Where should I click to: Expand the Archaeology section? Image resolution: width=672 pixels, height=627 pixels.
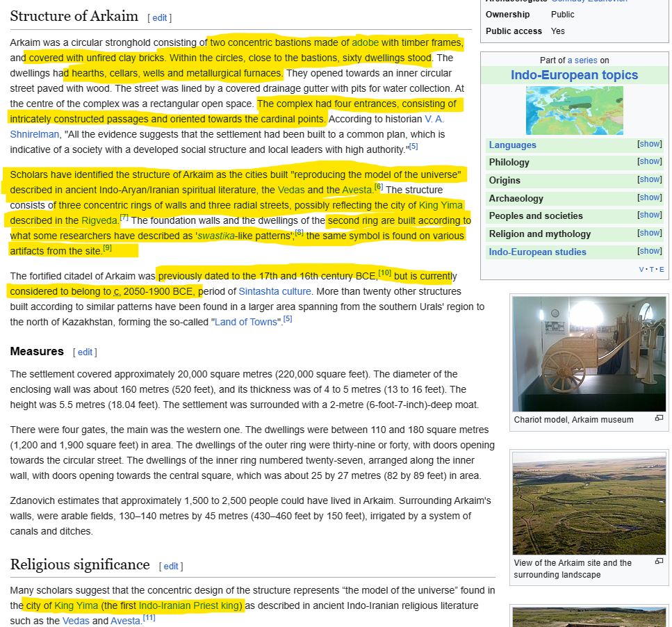[649, 197]
